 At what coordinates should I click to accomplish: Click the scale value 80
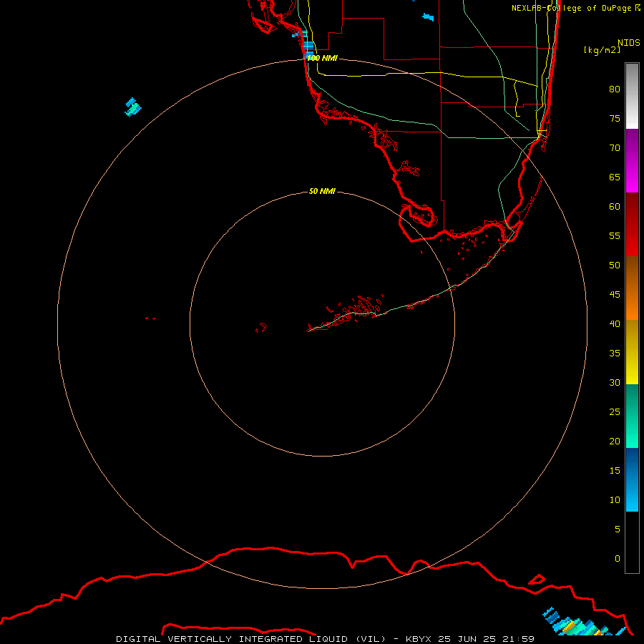(x=615, y=89)
